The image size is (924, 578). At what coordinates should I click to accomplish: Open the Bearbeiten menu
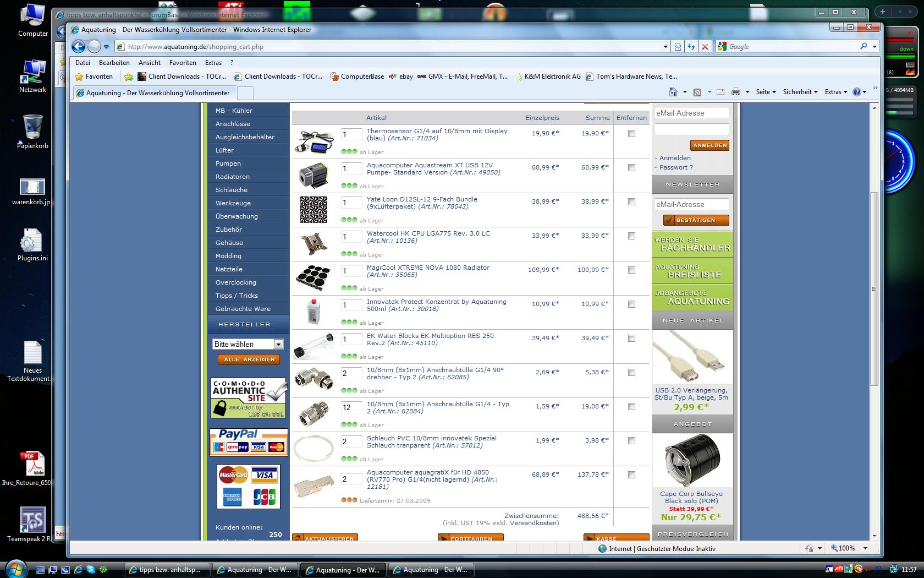coord(114,63)
